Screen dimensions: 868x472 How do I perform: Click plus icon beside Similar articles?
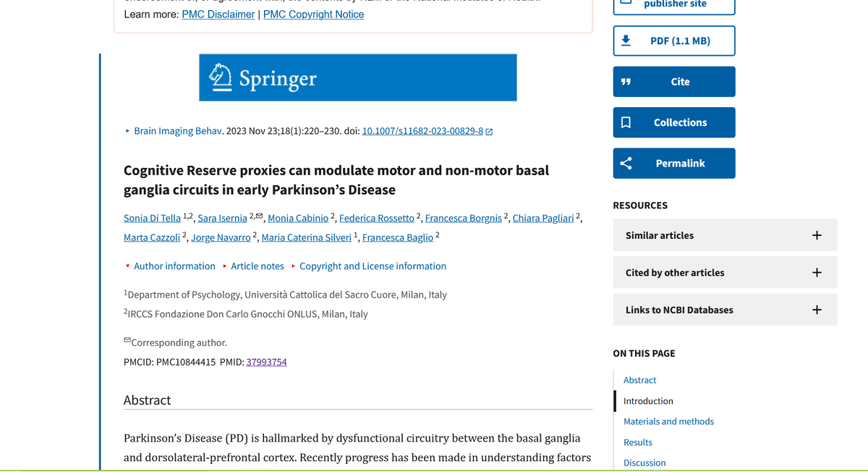(817, 235)
